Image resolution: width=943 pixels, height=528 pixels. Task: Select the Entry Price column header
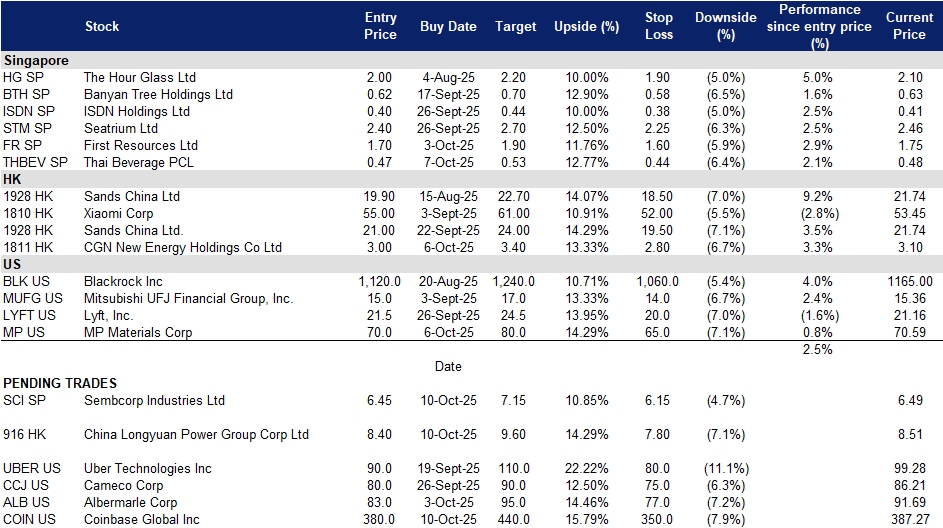tap(380, 26)
